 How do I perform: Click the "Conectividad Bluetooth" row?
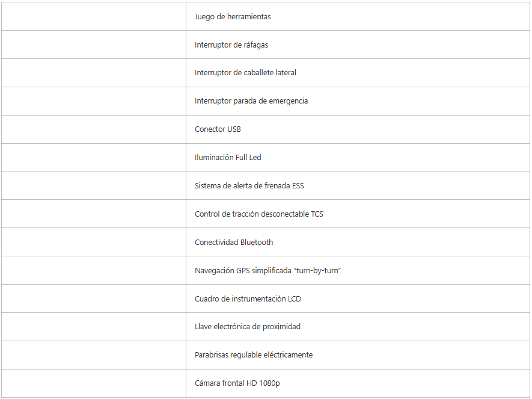pyautogui.click(x=234, y=243)
